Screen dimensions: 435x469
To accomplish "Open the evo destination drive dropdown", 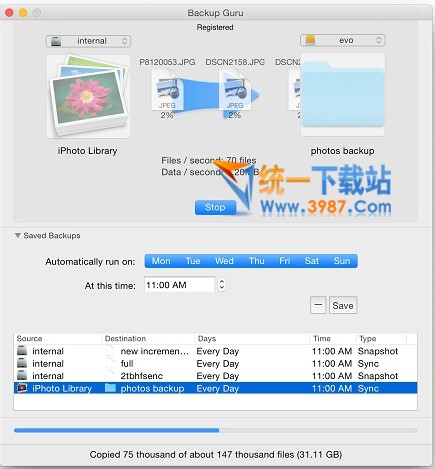I will [x=343, y=40].
